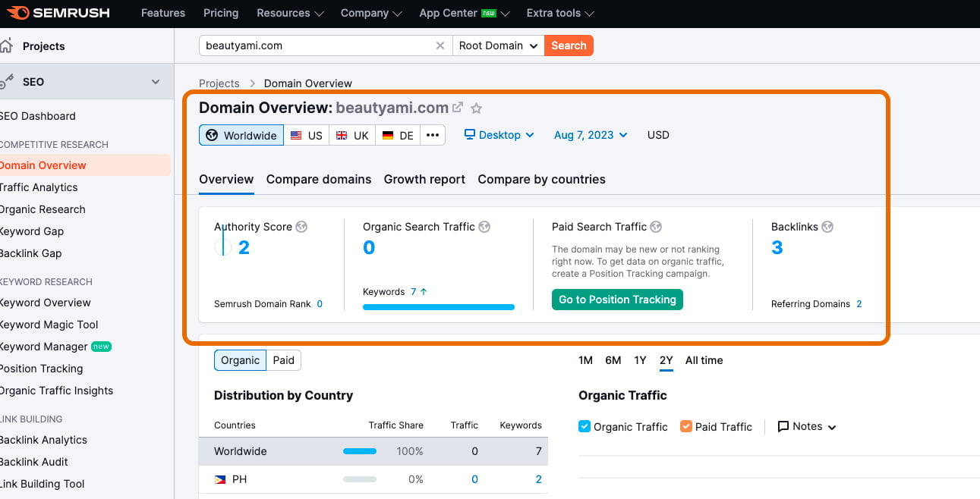This screenshot has height=499, width=980.
Task: Select the DE flag database
Action: coord(398,135)
